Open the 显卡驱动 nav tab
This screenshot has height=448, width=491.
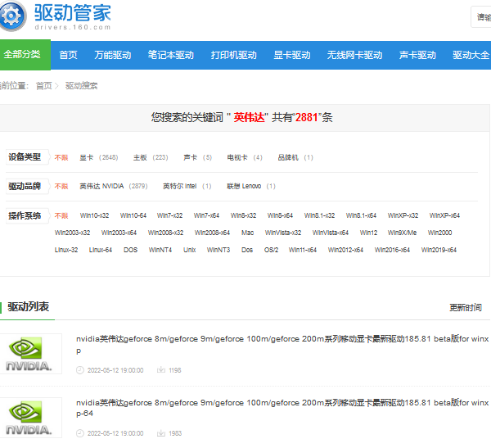pyautogui.click(x=292, y=55)
